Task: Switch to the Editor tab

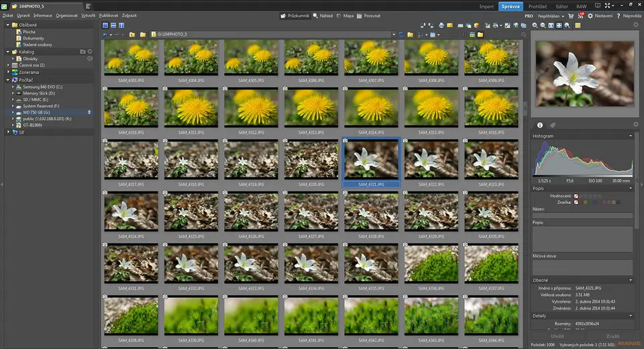Action: coord(561,6)
